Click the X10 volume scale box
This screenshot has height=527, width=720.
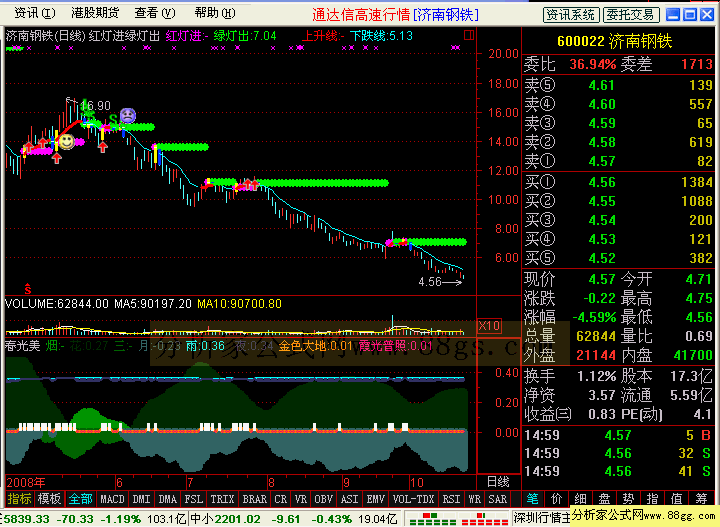(489, 326)
